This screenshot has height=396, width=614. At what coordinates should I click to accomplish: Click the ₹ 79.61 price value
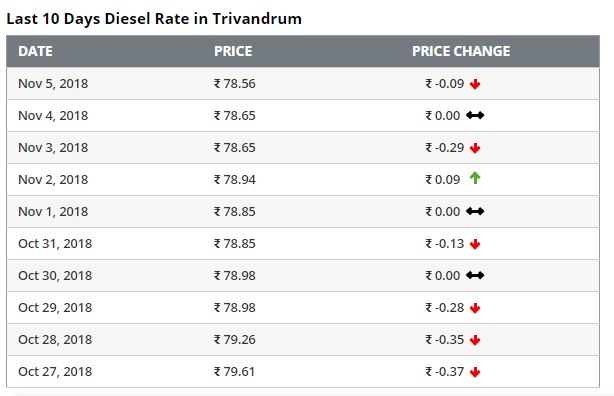[234, 371]
